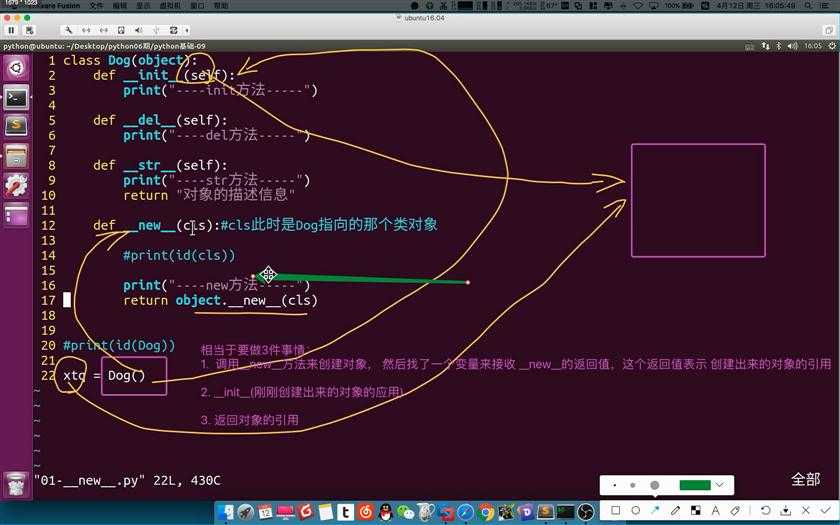Click the Ubuntu Bluetooth indicator

tap(779, 46)
